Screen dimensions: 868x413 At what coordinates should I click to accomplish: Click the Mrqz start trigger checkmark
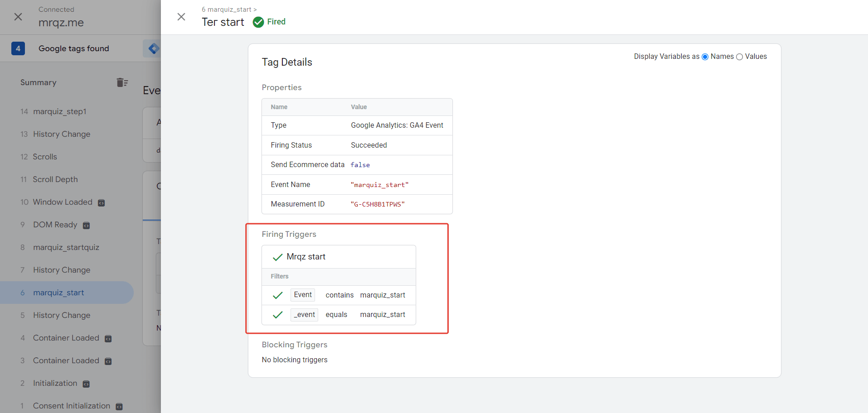coord(277,257)
